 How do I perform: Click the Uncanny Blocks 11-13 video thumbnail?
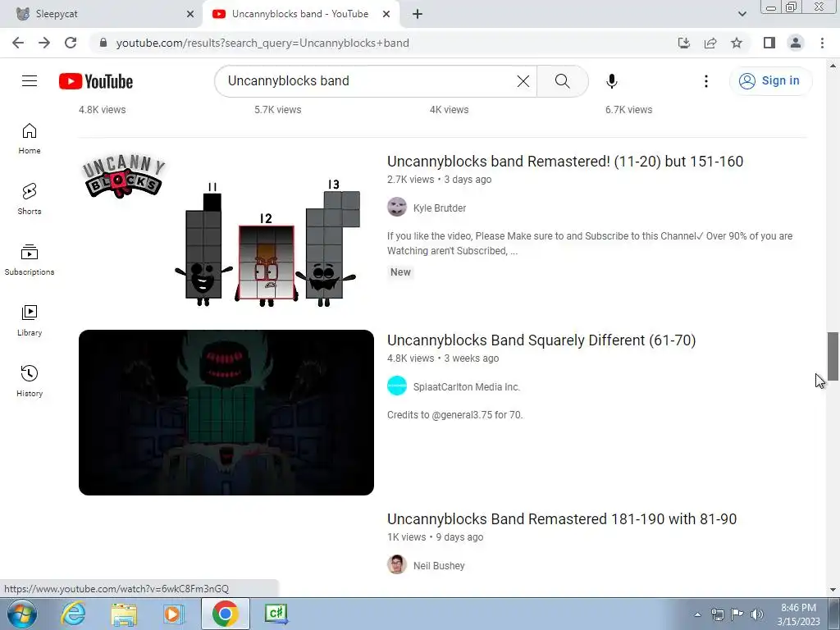[226, 234]
